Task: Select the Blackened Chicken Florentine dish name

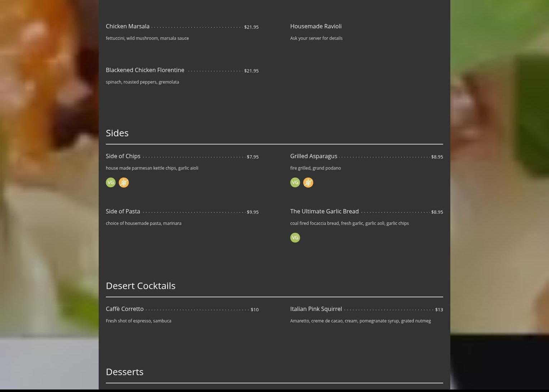Action: 145,70
